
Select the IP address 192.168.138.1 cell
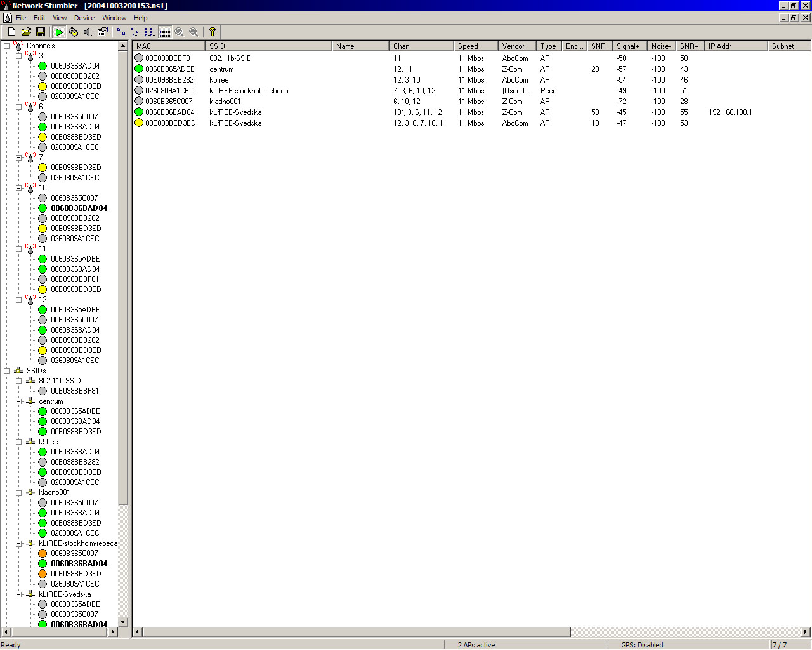730,112
